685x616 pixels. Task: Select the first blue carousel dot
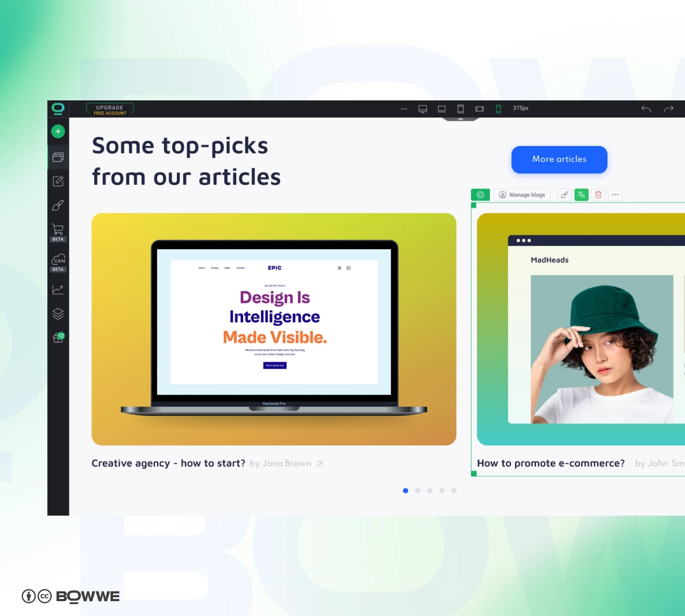(x=405, y=491)
